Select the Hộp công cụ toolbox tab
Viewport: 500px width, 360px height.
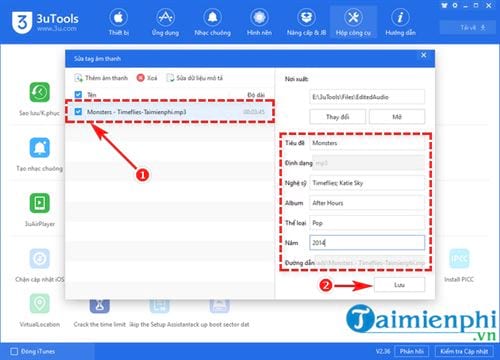[353, 22]
